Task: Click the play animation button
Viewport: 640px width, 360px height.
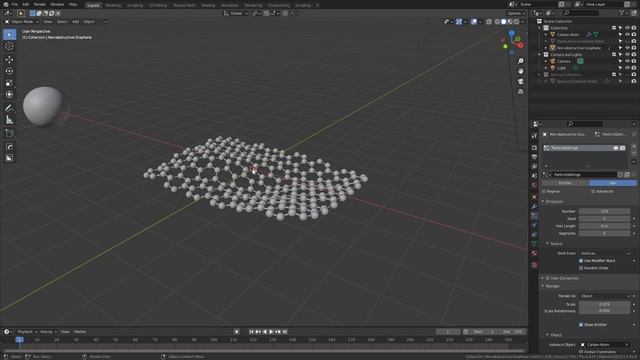Action: click(271, 332)
